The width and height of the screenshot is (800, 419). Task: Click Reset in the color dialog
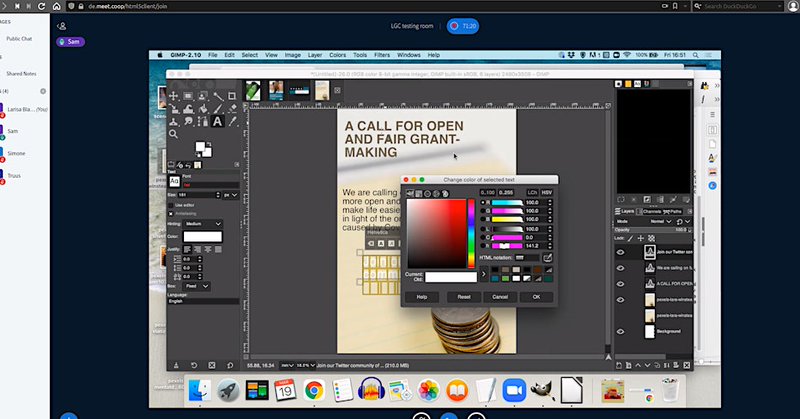[x=464, y=297]
